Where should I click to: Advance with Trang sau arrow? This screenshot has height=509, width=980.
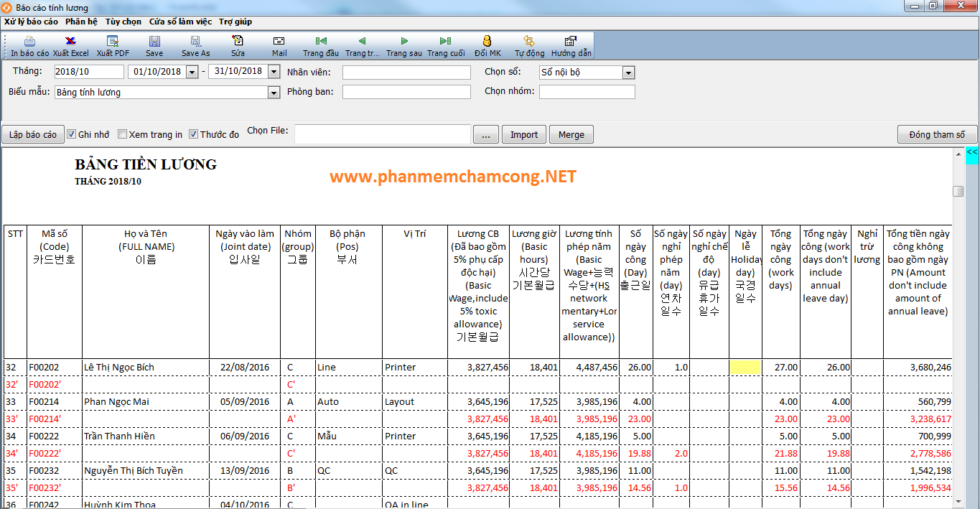coord(404,42)
